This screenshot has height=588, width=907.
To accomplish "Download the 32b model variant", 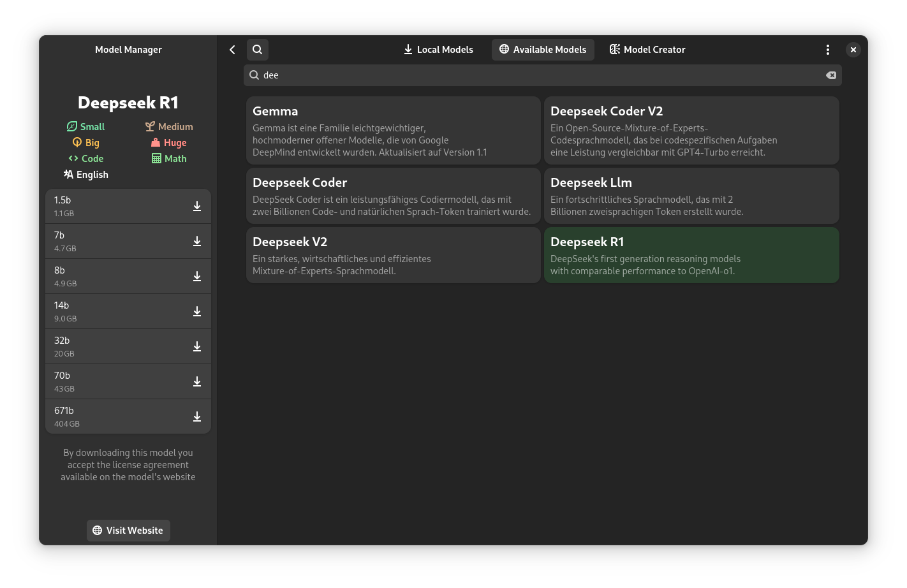I will tap(197, 346).
